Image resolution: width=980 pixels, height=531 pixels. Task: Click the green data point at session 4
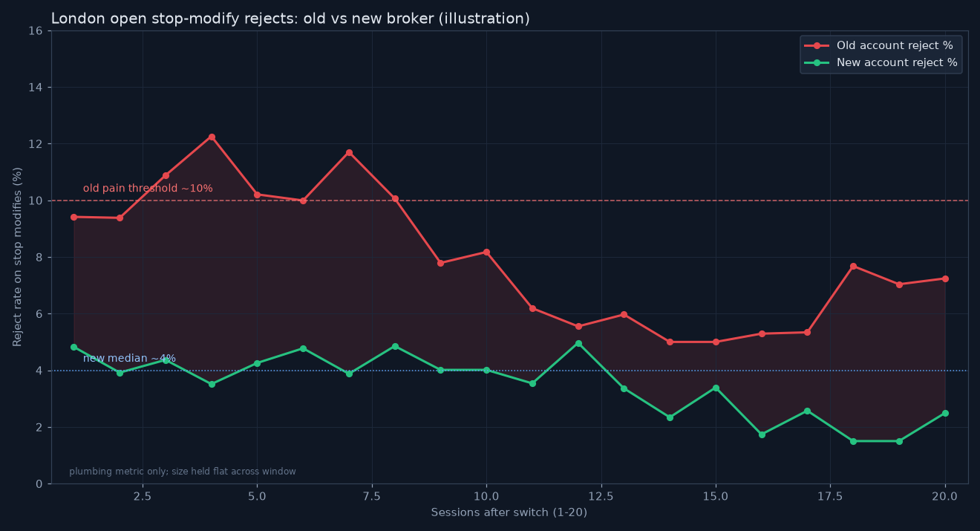pyautogui.click(x=212, y=384)
